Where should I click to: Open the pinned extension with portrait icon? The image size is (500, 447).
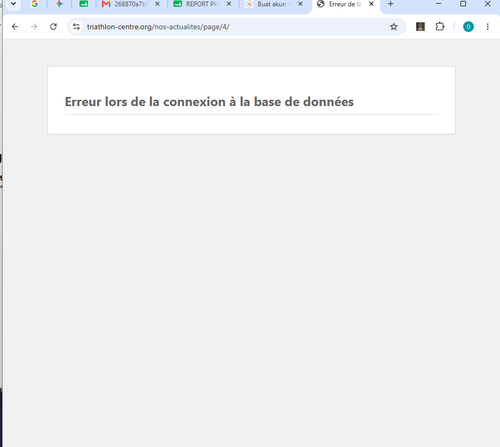click(x=420, y=27)
